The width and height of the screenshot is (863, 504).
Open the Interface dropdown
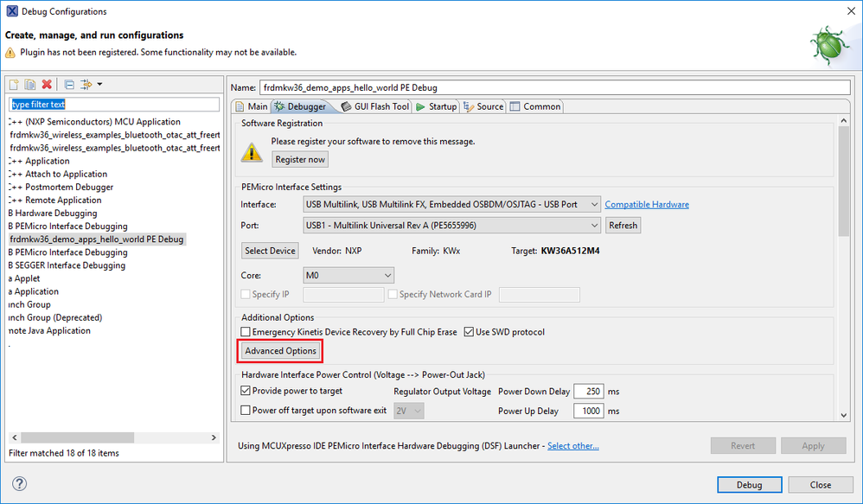(x=451, y=204)
